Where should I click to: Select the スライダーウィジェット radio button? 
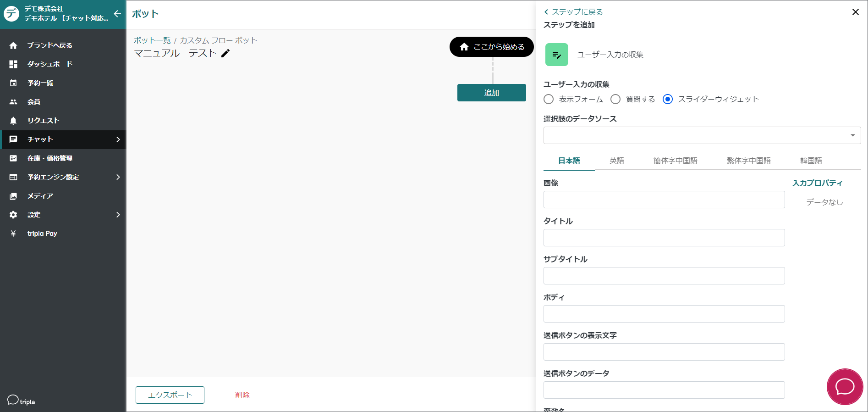[x=668, y=99]
